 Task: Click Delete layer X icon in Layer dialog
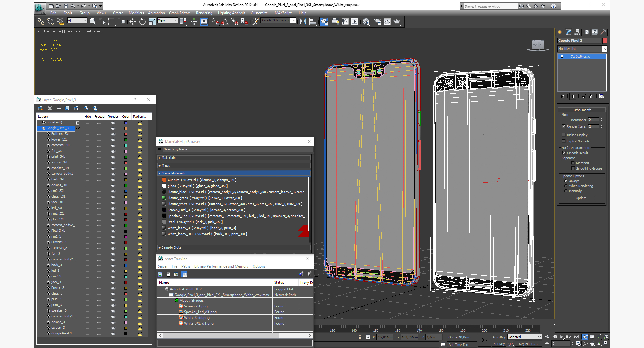point(50,108)
